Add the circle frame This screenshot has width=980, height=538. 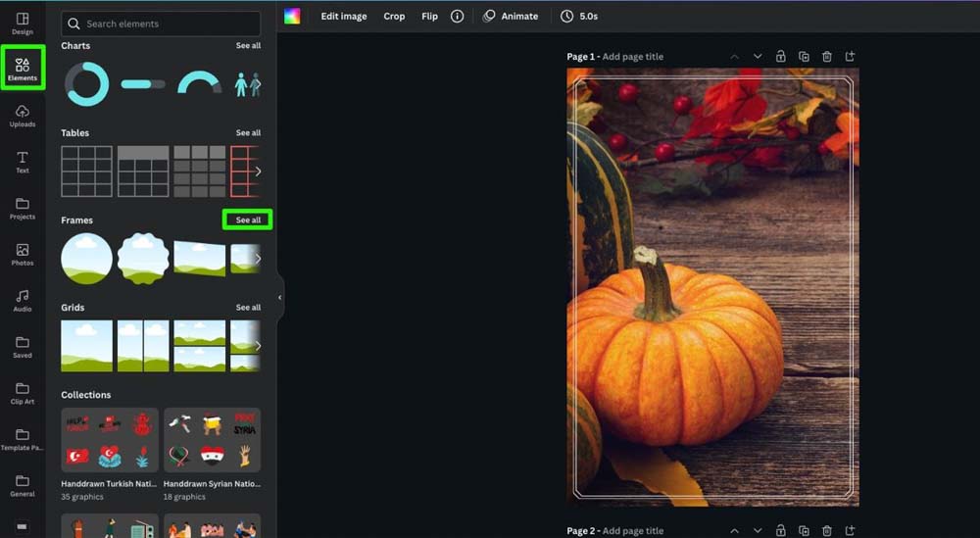pos(87,259)
